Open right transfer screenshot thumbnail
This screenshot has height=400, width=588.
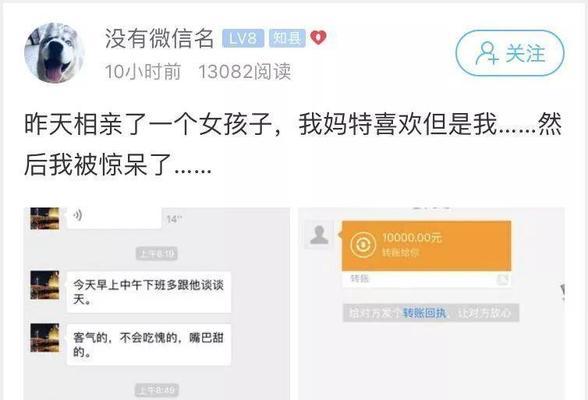pyautogui.click(x=431, y=303)
